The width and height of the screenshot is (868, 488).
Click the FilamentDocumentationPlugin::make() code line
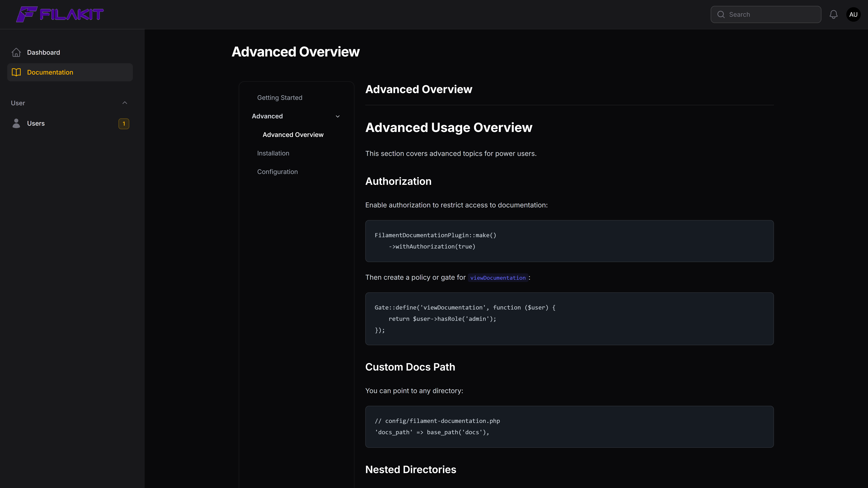[x=435, y=235]
